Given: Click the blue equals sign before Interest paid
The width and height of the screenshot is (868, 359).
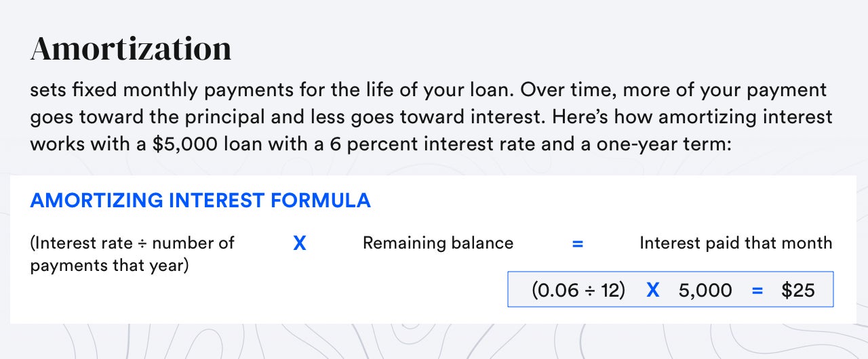Looking at the screenshot, I should tap(578, 243).
